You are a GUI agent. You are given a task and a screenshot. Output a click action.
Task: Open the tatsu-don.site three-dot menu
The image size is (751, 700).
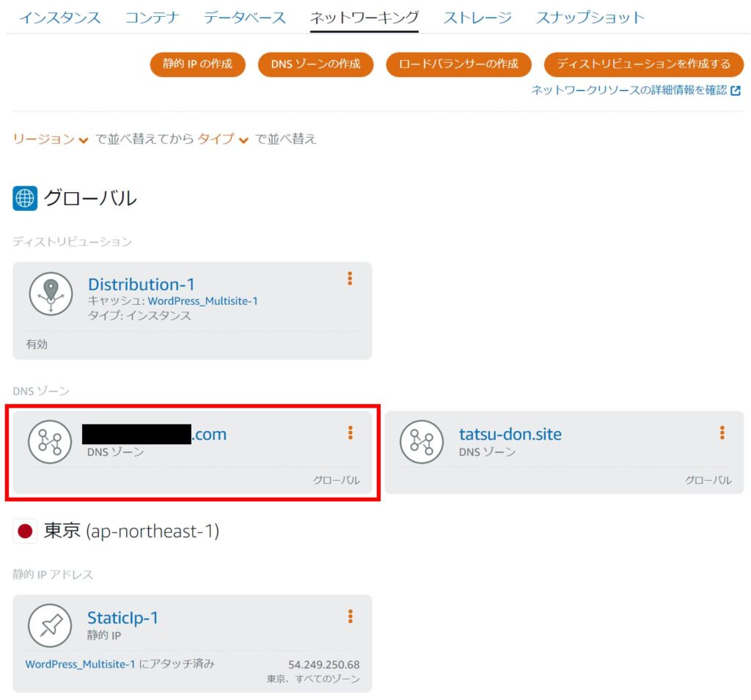click(x=722, y=433)
